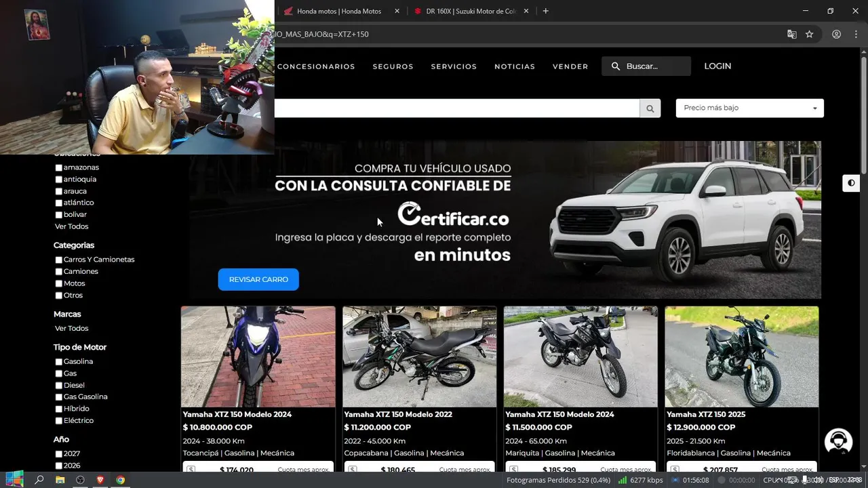868x488 pixels.
Task: Expand Ver Todos under locations
Action: 71,226
